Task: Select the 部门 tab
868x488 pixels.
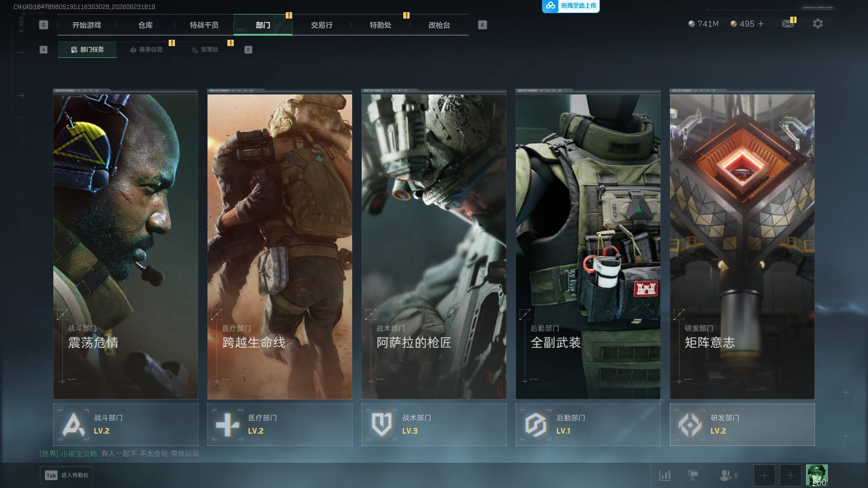Action: 263,25
